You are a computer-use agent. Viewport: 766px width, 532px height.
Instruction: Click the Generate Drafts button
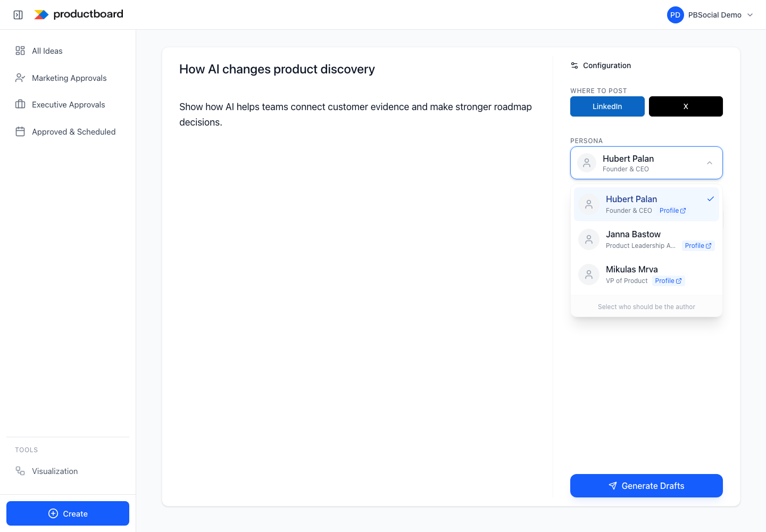click(x=646, y=486)
